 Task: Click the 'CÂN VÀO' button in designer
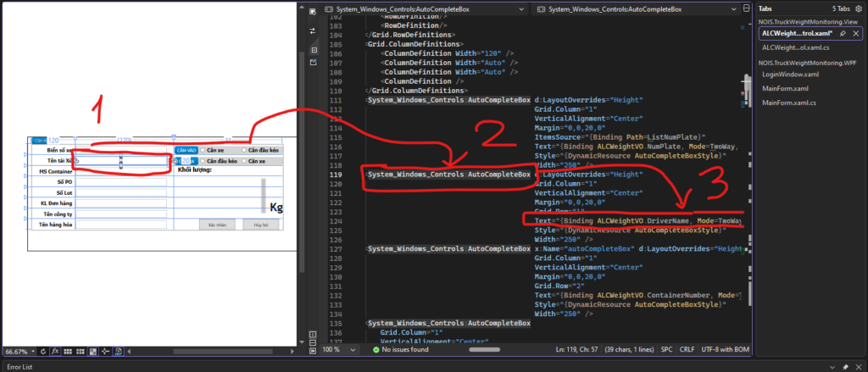[185, 150]
